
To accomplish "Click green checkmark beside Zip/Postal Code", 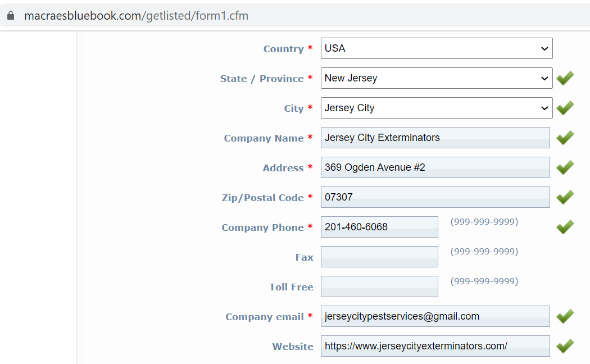I will 565,197.
